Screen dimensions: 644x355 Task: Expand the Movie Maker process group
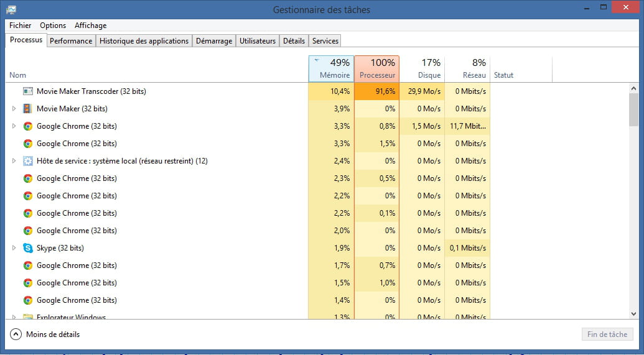(14, 109)
